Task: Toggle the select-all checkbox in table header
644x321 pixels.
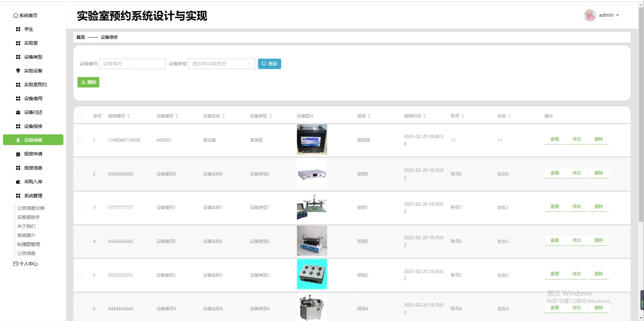Action: 80,116
